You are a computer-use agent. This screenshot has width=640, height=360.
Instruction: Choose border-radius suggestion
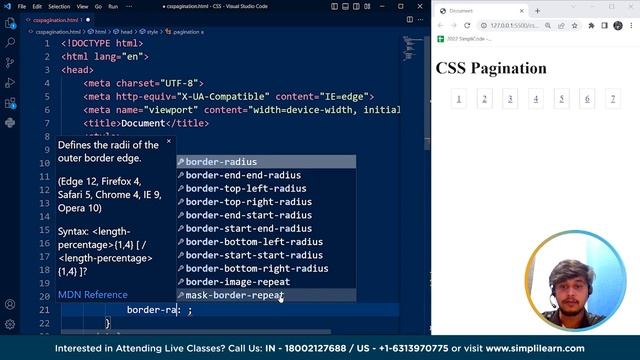tap(266, 162)
